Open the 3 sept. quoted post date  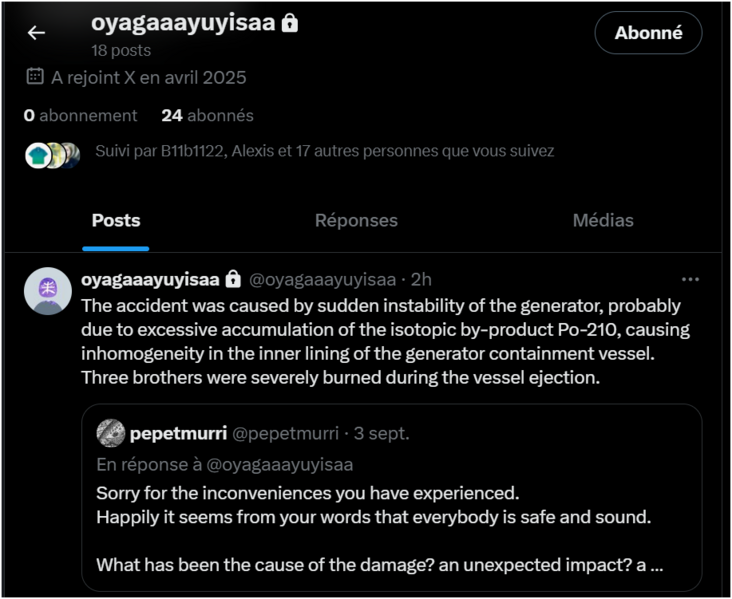click(381, 434)
